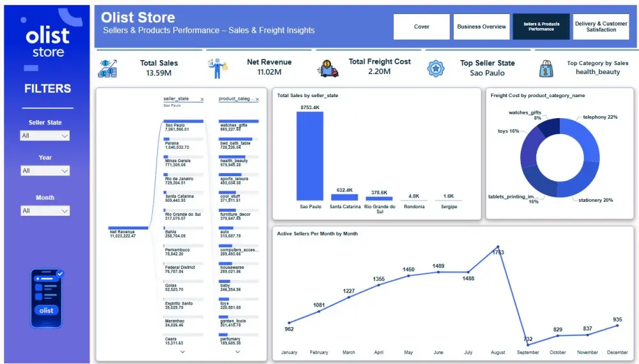
Task: Click the January 962 point on line chart
Action: 289,323
